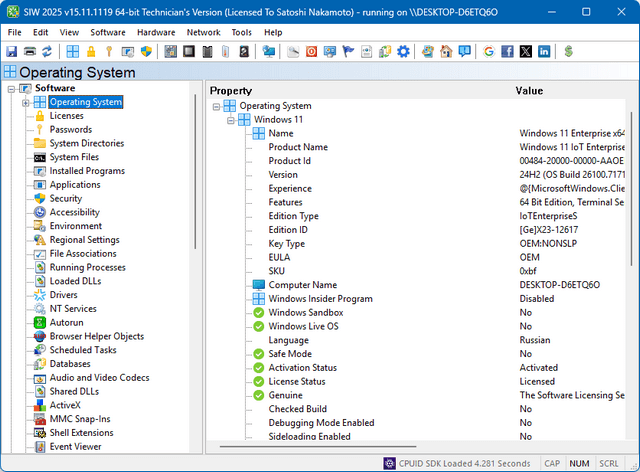
Task: Select Event Viewer tree item
Action: (x=76, y=447)
